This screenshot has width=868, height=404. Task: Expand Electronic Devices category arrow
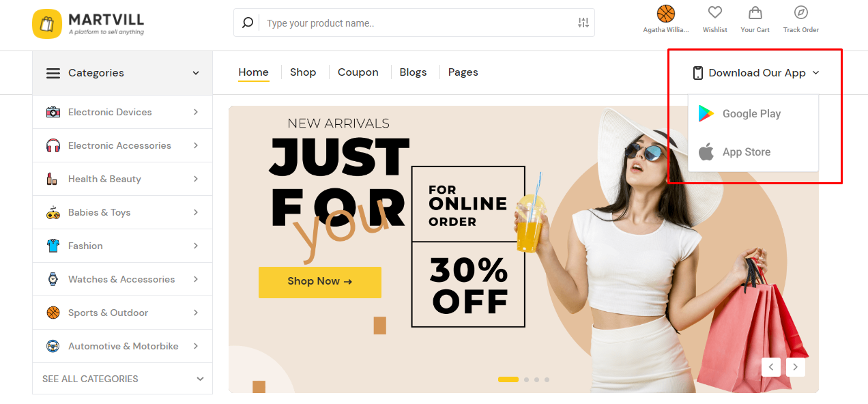point(196,112)
